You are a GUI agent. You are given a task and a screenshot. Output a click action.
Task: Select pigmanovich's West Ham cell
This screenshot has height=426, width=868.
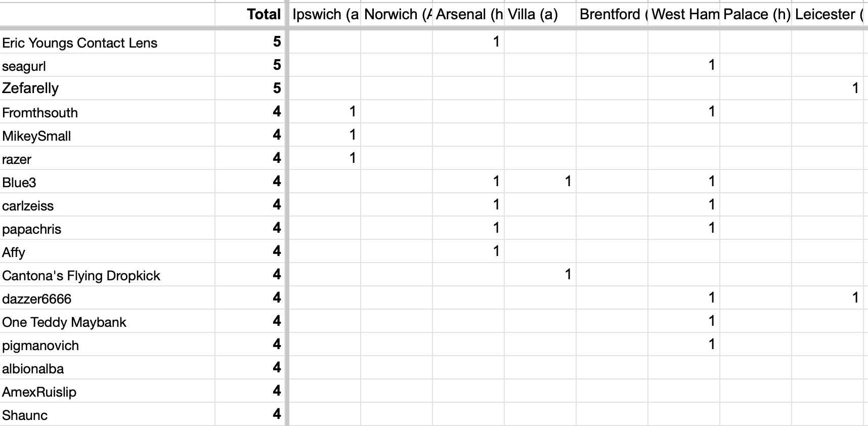(684, 345)
